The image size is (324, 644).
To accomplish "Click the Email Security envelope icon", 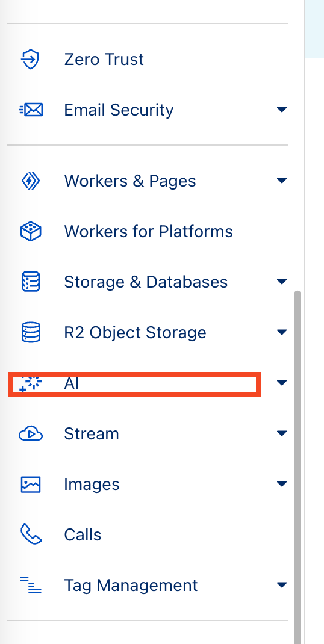I will coord(31,110).
